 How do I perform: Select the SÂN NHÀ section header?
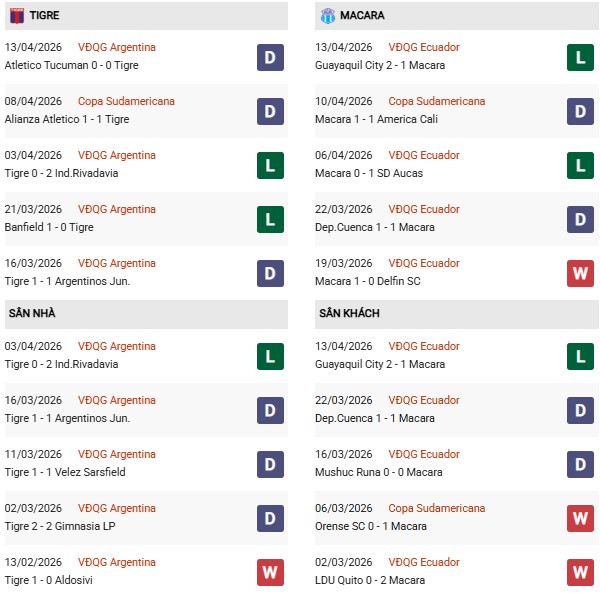[x=32, y=313]
